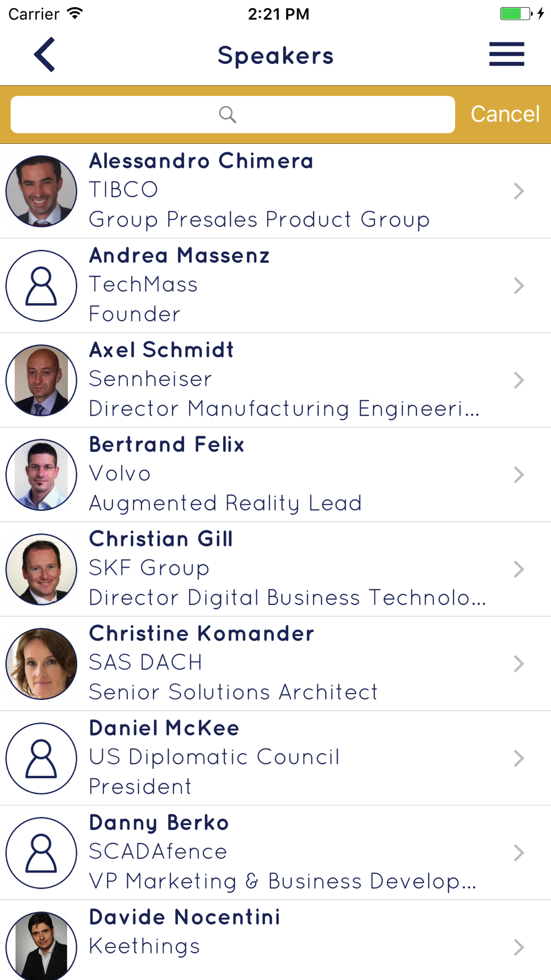551x980 pixels.
Task: Tap Bertrand Felix's portrait
Action: 41,475
